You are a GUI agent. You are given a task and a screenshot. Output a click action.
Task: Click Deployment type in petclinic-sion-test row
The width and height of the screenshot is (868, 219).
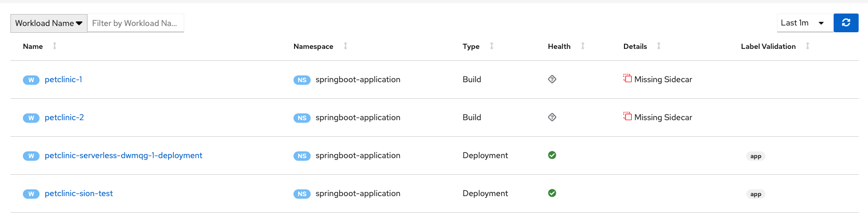tap(486, 194)
